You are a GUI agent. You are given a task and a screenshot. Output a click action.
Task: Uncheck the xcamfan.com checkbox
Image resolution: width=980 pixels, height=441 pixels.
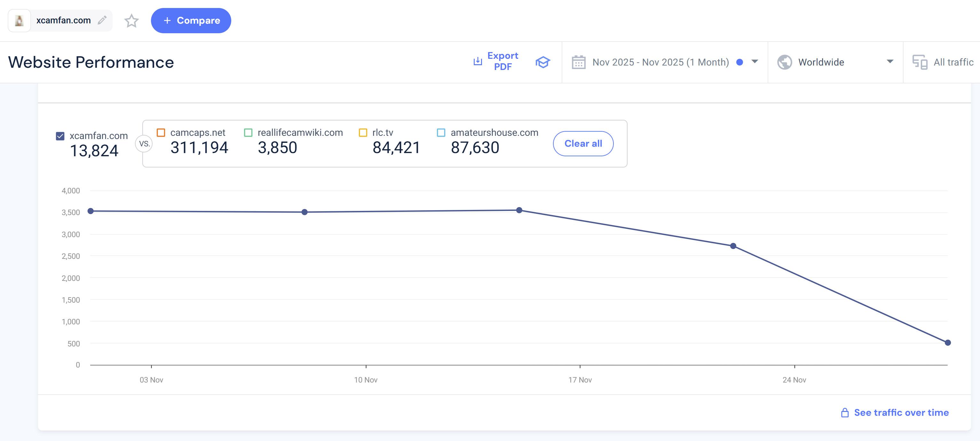[x=60, y=136]
